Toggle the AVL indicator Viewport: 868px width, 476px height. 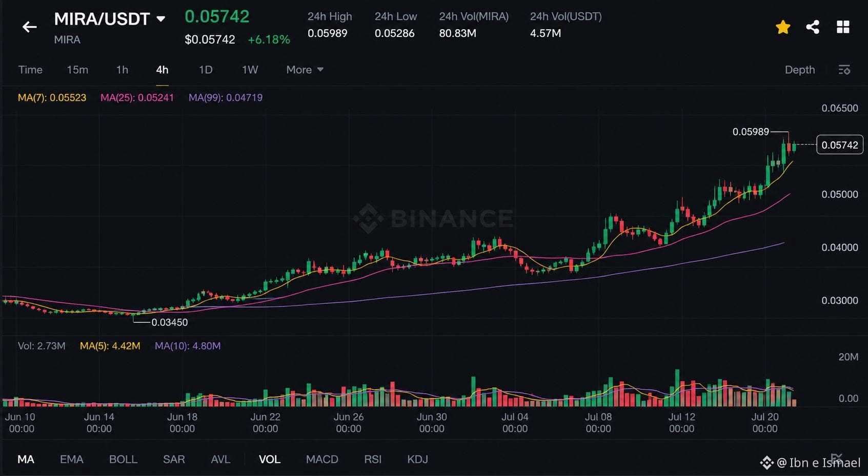coord(220,459)
